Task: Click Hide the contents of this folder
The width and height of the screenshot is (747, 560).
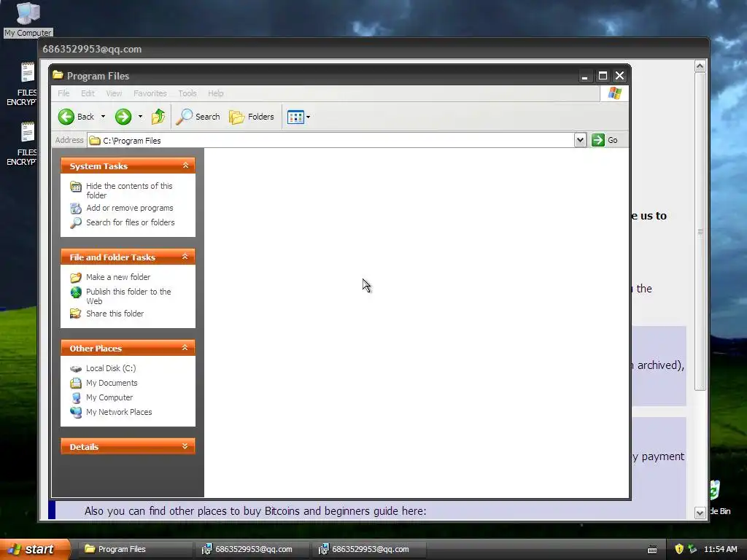Action: (129, 190)
